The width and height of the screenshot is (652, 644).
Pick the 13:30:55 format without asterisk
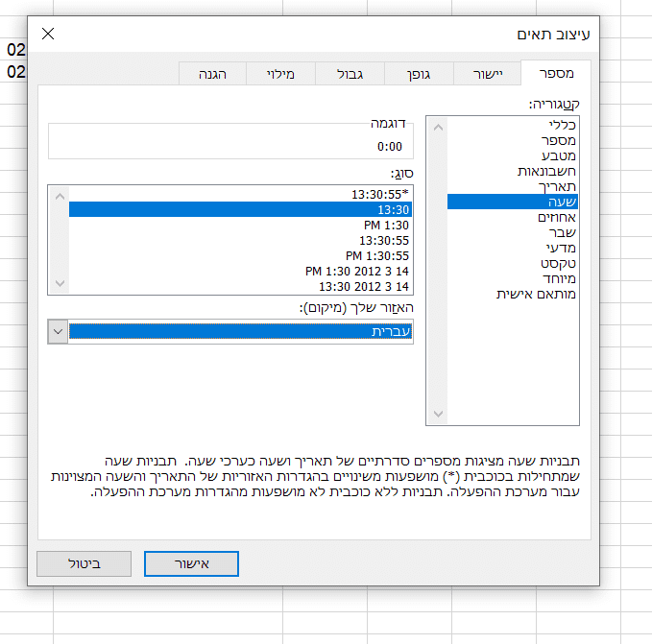240,240
